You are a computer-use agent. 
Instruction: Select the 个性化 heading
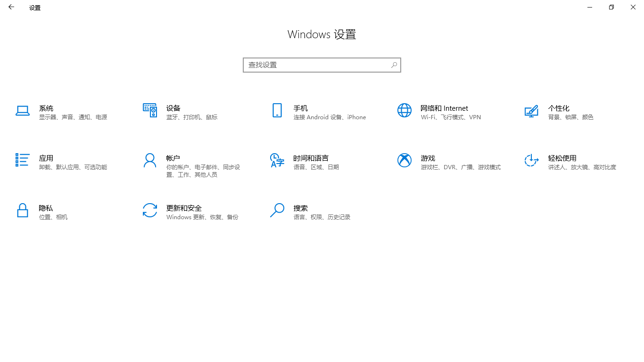pyautogui.click(x=559, y=108)
